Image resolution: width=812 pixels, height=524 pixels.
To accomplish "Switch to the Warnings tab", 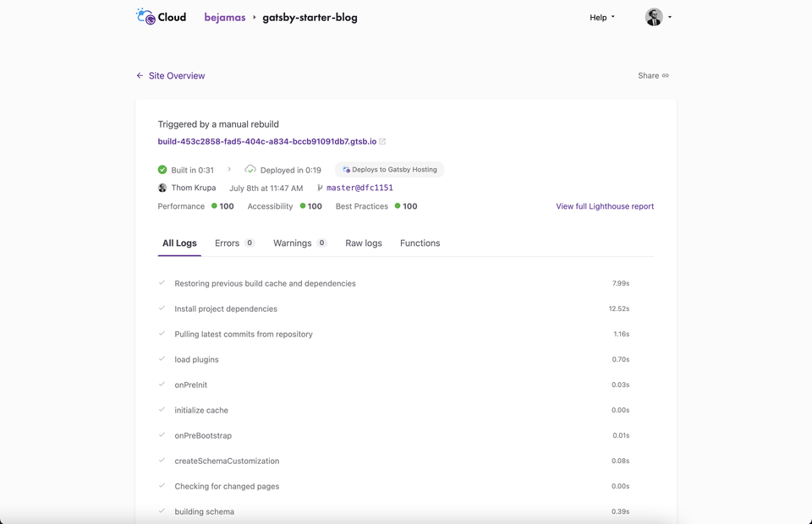I will click(x=299, y=243).
